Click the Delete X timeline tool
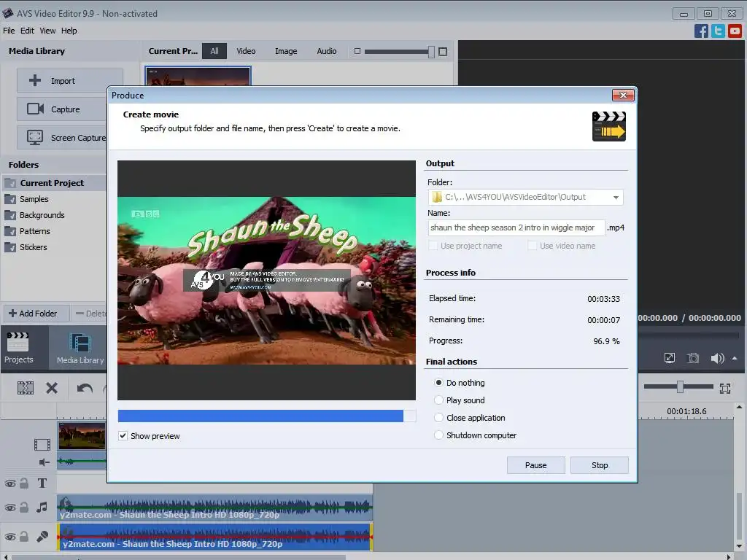The height and width of the screenshot is (560, 747). pyautogui.click(x=52, y=388)
